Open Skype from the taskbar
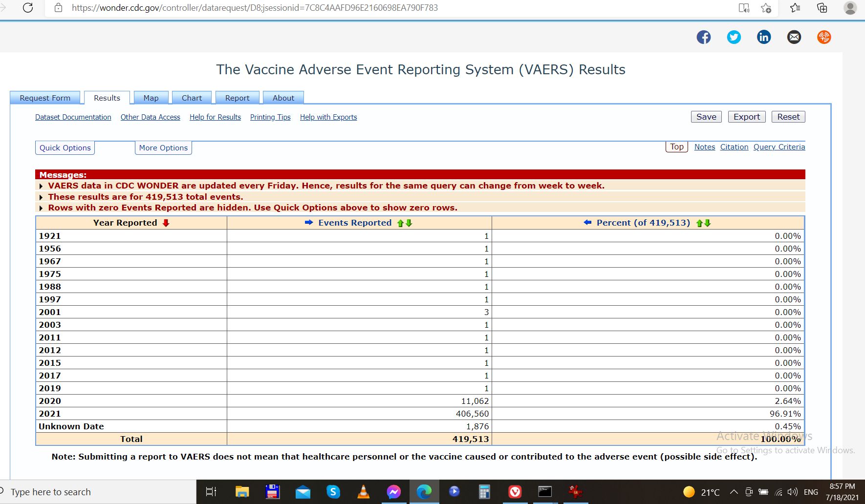 coord(333,492)
